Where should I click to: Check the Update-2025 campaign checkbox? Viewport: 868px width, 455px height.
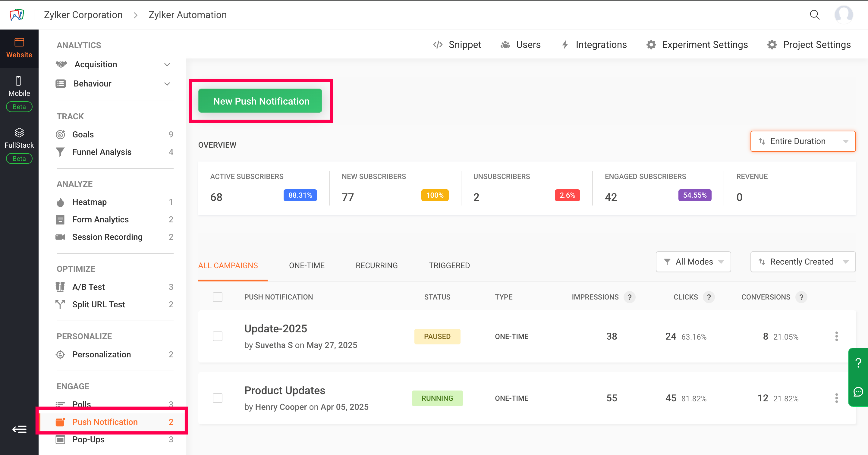coord(218,336)
